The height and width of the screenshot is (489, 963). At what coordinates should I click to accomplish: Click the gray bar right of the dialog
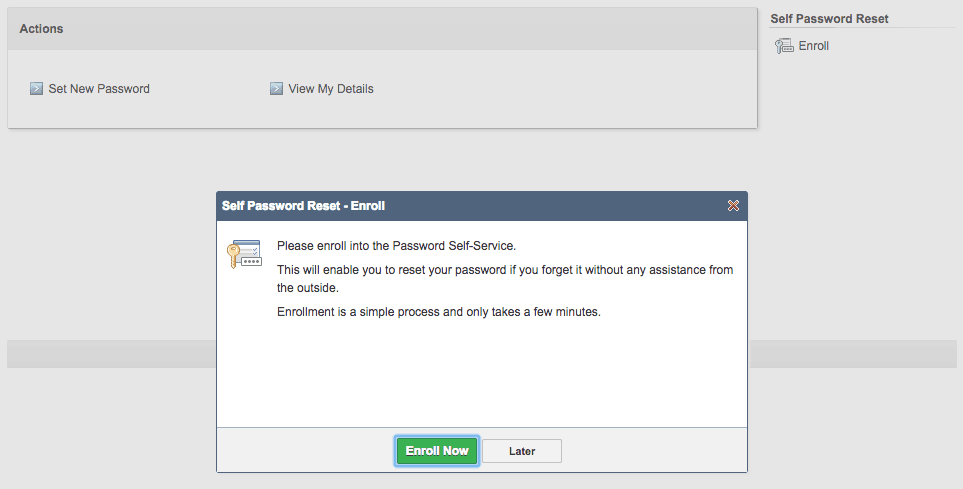[852, 354]
